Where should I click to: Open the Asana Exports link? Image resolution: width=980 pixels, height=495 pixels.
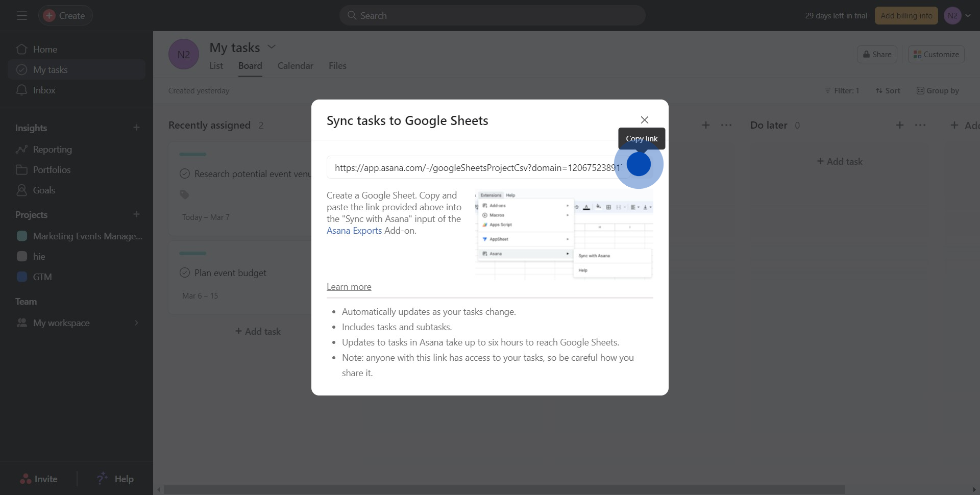click(x=354, y=231)
